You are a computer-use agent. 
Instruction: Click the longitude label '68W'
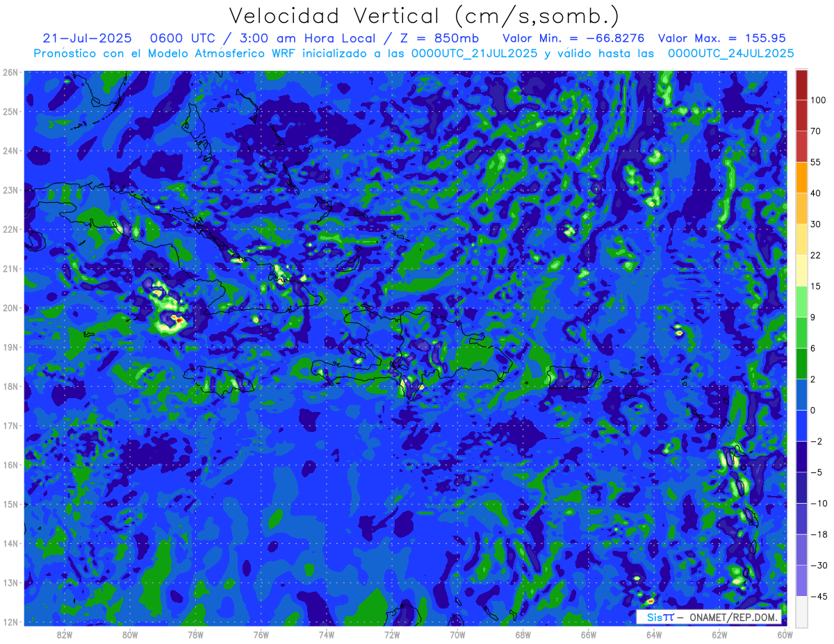523,634
